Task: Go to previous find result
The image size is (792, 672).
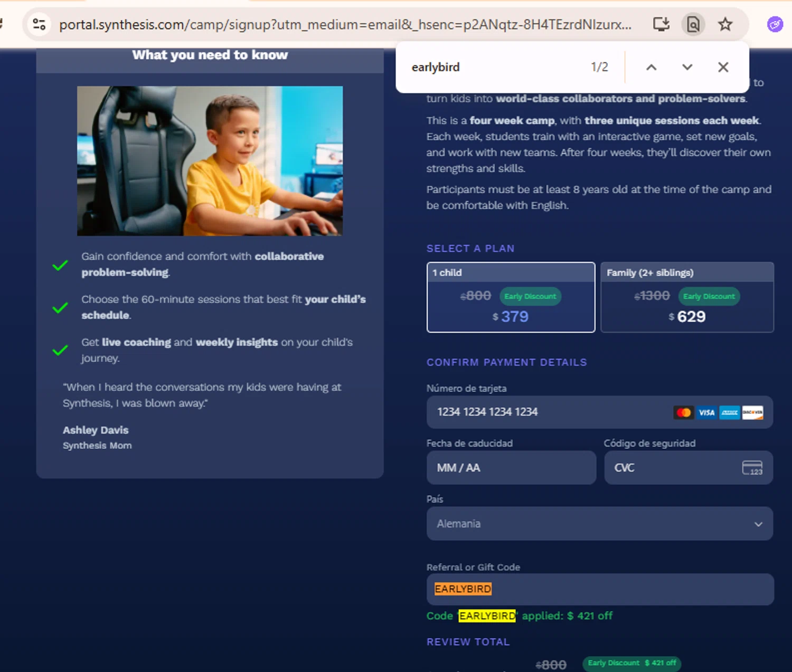Action: point(652,67)
